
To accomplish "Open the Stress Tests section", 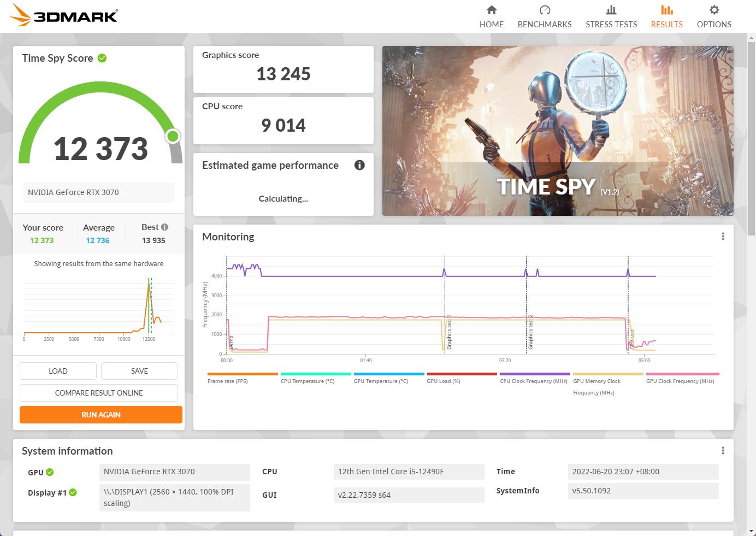I will (x=611, y=16).
